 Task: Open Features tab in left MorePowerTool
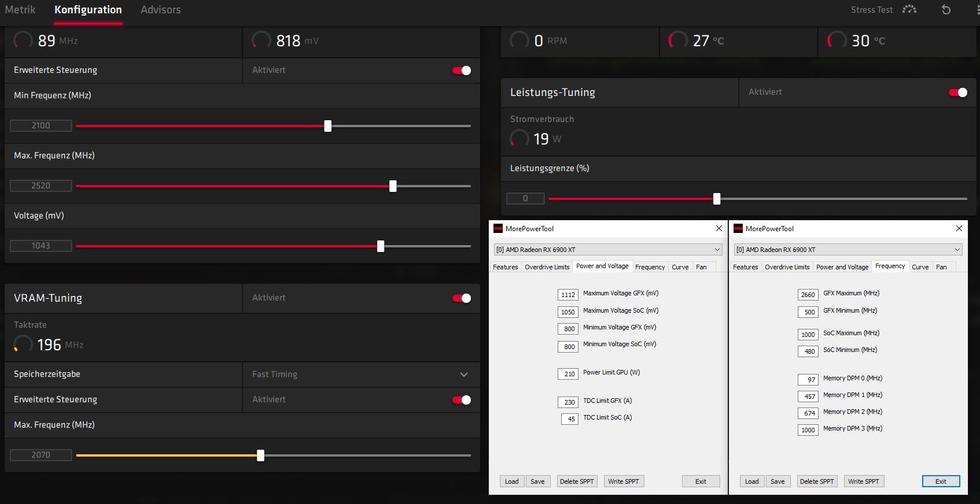505,267
